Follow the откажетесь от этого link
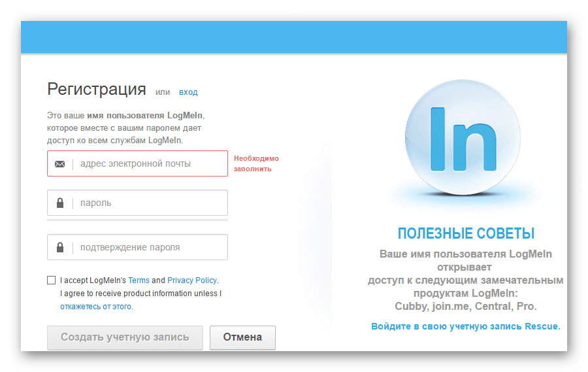The image size is (588, 372). pyautogui.click(x=96, y=307)
